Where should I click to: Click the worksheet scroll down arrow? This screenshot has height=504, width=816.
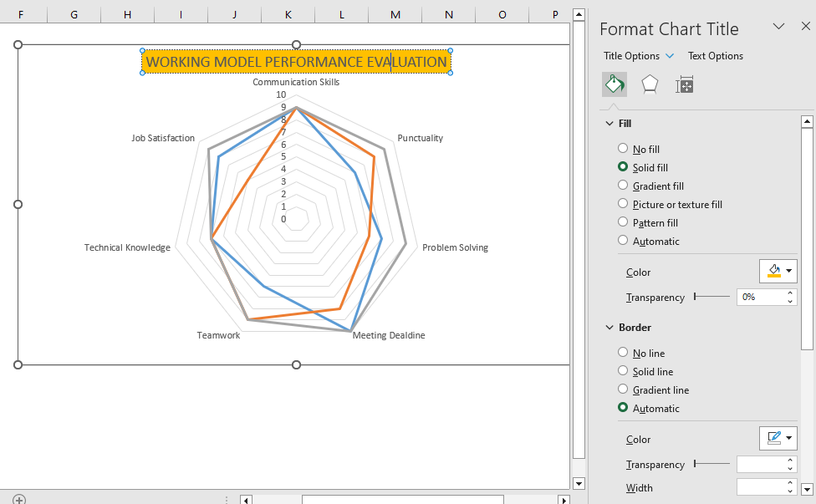579,483
